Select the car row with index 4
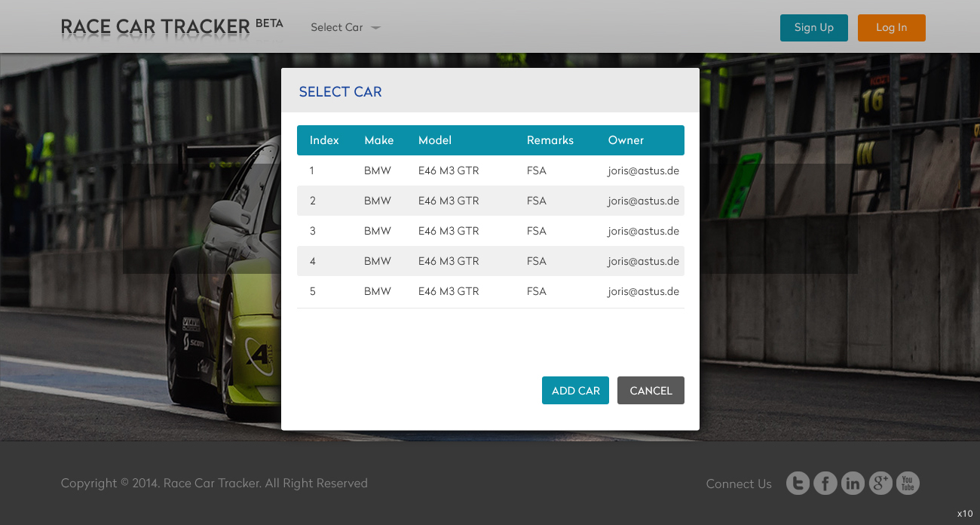This screenshot has height=525, width=980. point(491,261)
